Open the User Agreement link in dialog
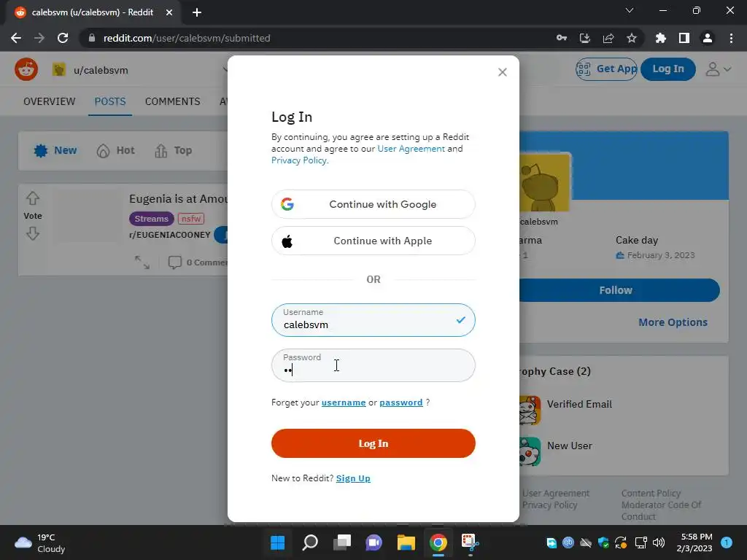Screen dimensions: 747x560 point(411,149)
